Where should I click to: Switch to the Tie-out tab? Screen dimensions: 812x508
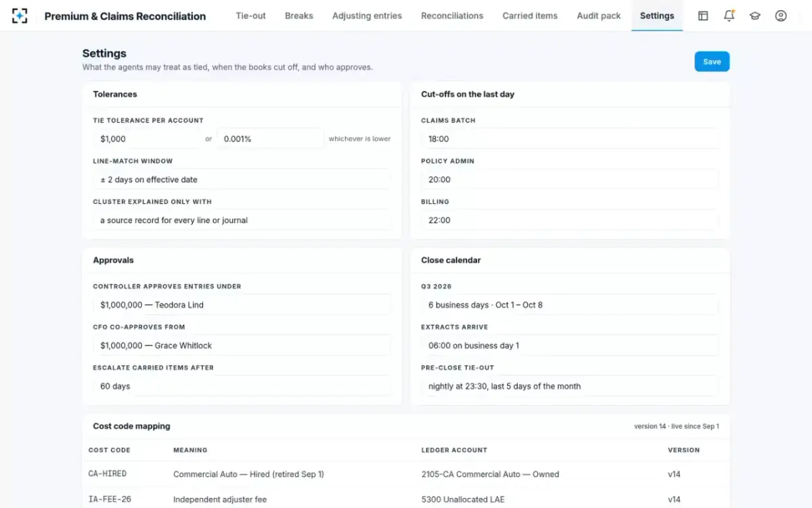(250, 16)
